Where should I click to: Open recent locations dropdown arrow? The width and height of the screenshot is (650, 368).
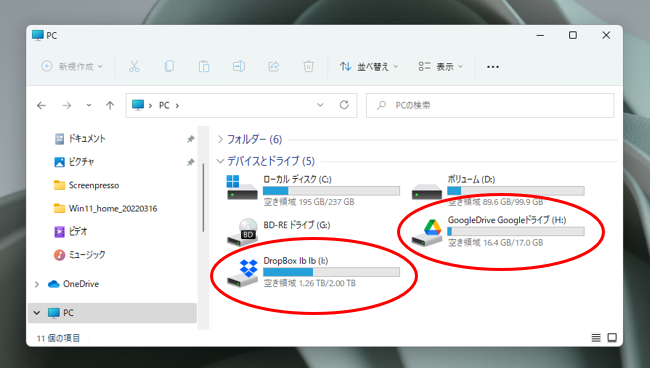[89, 106]
